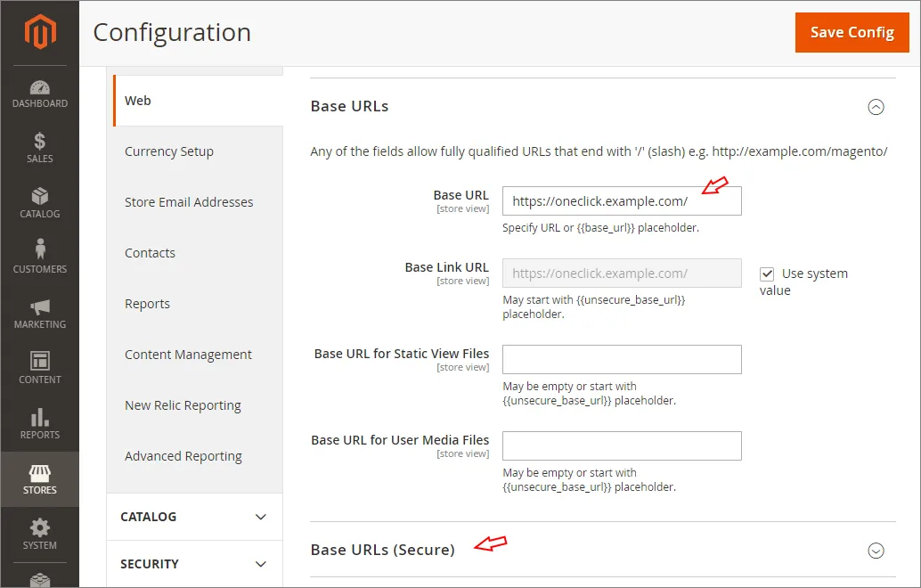Open the Dashboard gauge icon
This screenshot has width=921, height=588.
[40, 87]
